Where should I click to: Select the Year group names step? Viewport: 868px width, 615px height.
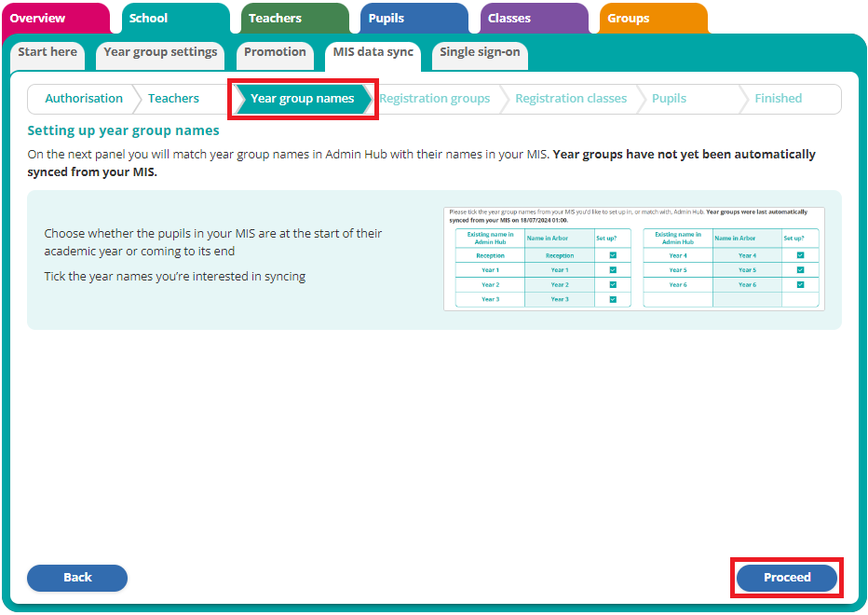click(302, 99)
